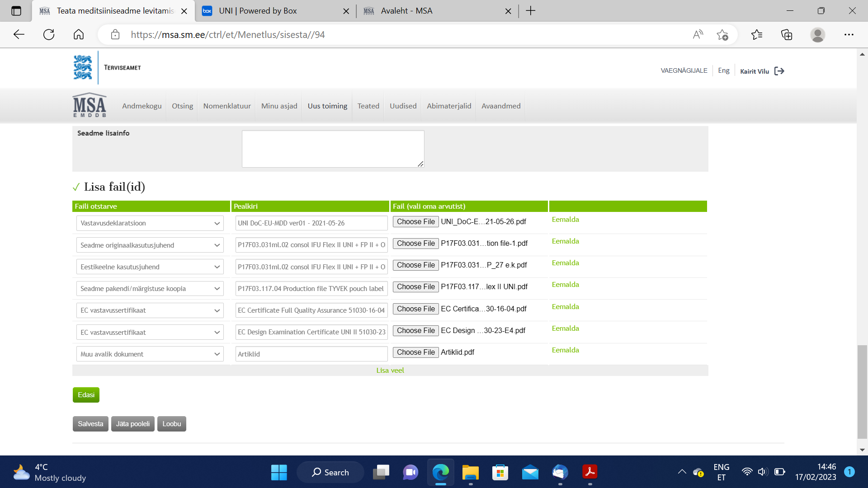This screenshot has height=488, width=868.
Task: Click the logout icon next to Kairit Vilu
Action: point(779,71)
